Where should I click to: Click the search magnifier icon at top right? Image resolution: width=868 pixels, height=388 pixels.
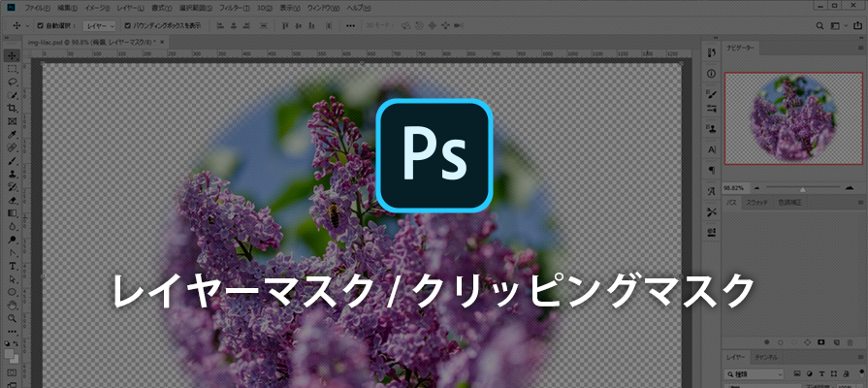tap(820, 25)
